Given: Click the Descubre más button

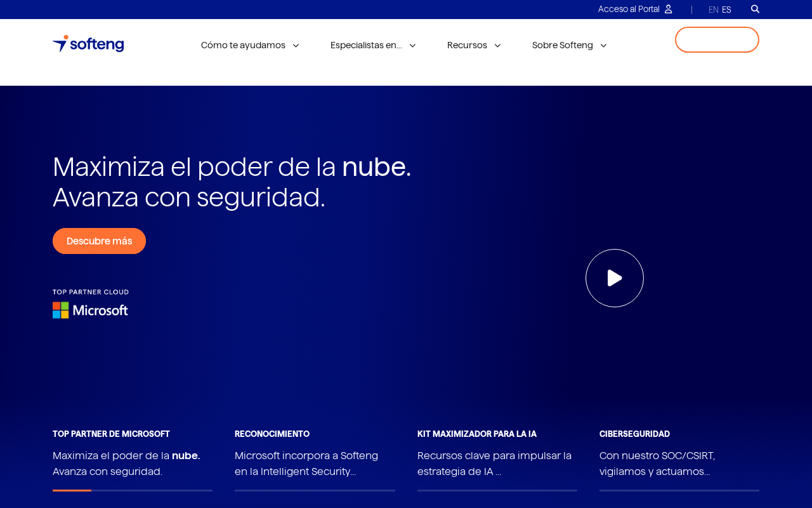Looking at the screenshot, I should (x=99, y=241).
